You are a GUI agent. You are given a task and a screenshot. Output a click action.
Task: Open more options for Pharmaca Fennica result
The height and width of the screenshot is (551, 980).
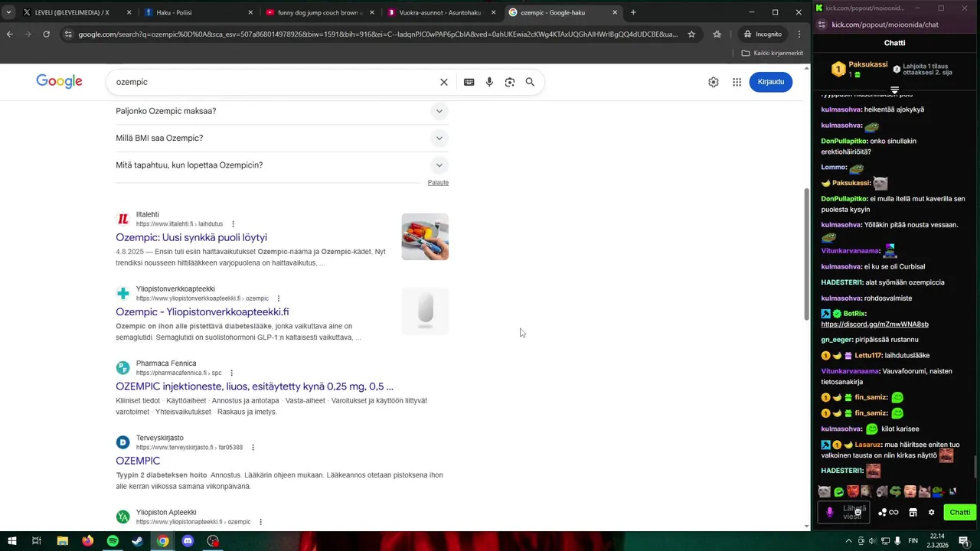(231, 373)
